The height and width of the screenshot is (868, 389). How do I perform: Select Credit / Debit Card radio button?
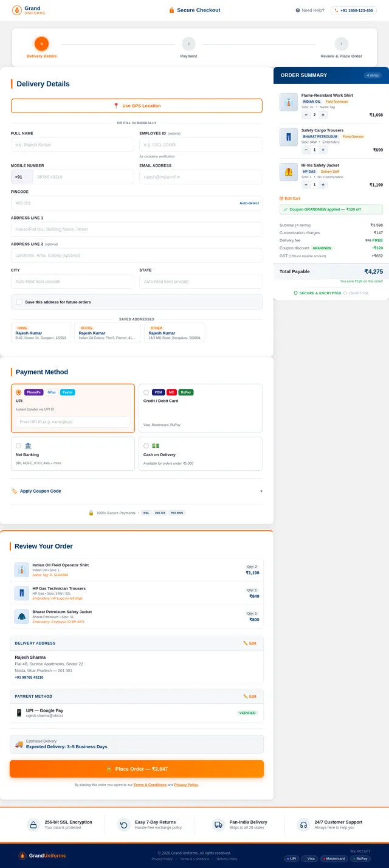click(146, 392)
